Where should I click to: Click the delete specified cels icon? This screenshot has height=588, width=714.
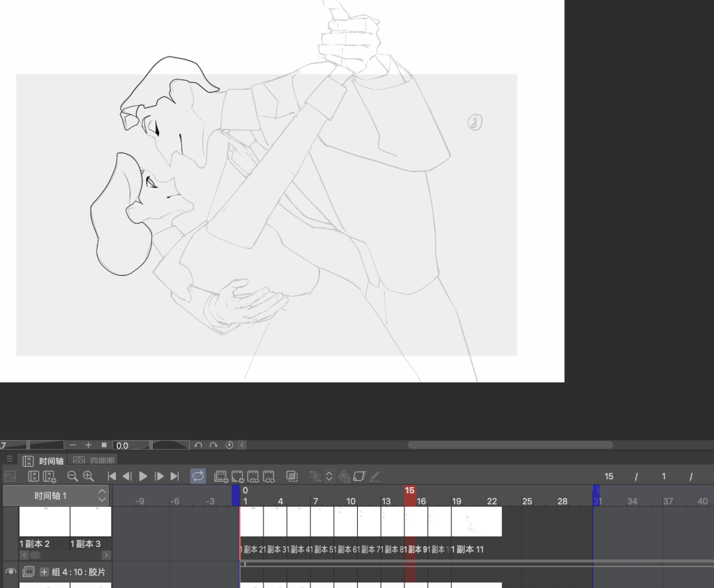point(269,477)
